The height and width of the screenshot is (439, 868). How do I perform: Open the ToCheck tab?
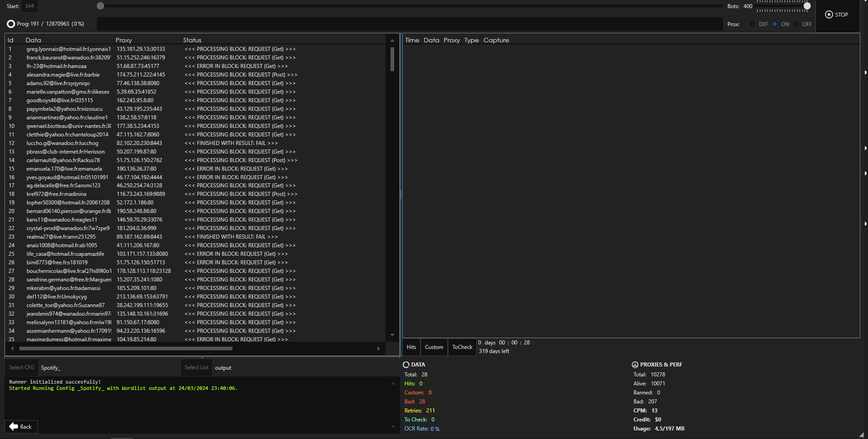tap(462, 347)
